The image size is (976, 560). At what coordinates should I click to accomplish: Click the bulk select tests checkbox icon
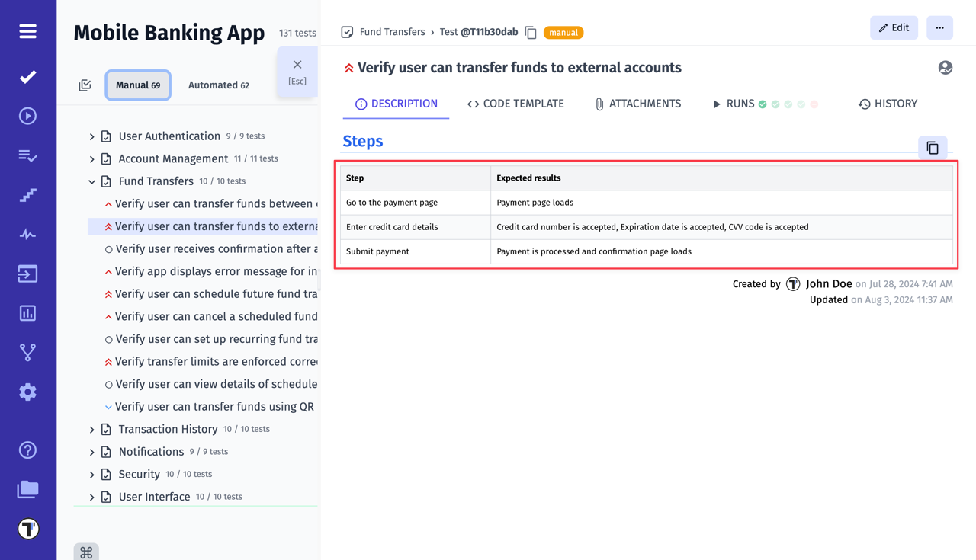(x=85, y=85)
